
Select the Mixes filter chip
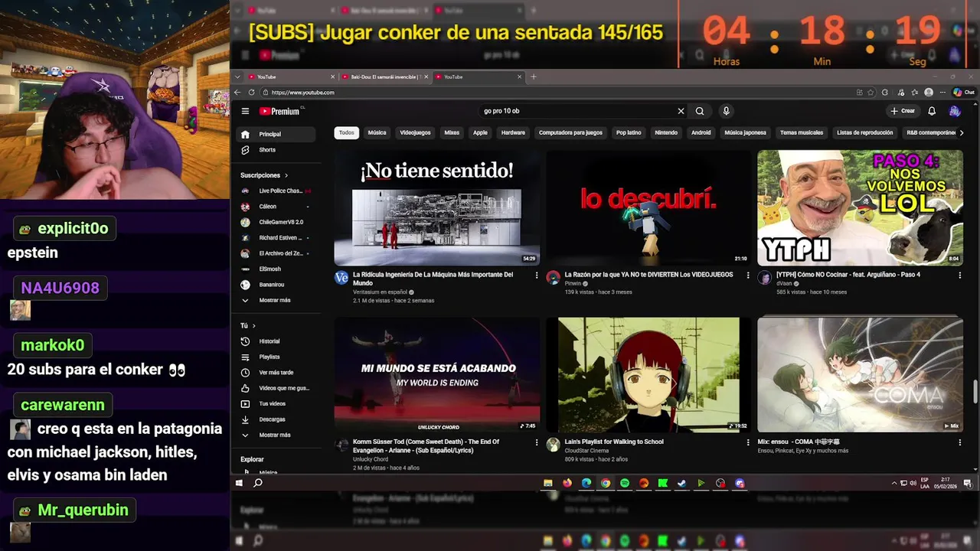(452, 132)
